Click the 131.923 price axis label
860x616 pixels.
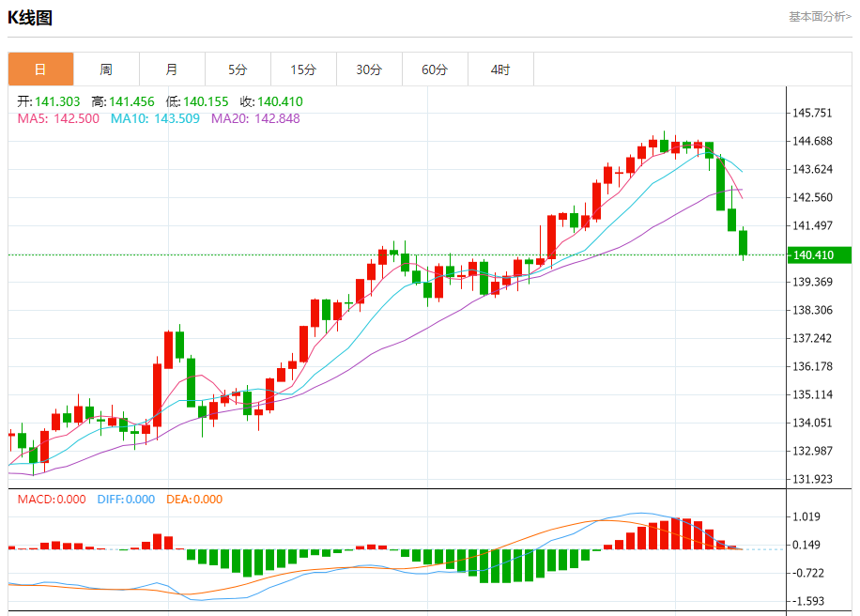pyautogui.click(x=812, y=479)
